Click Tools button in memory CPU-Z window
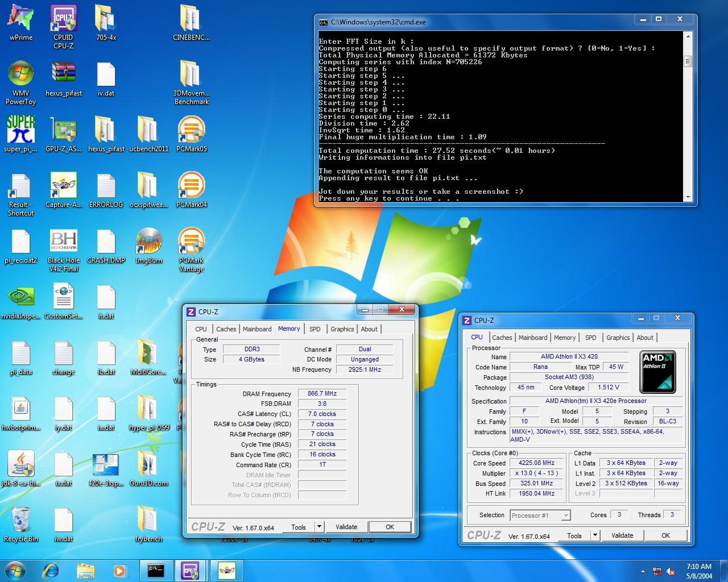 (x=299, y=527)
